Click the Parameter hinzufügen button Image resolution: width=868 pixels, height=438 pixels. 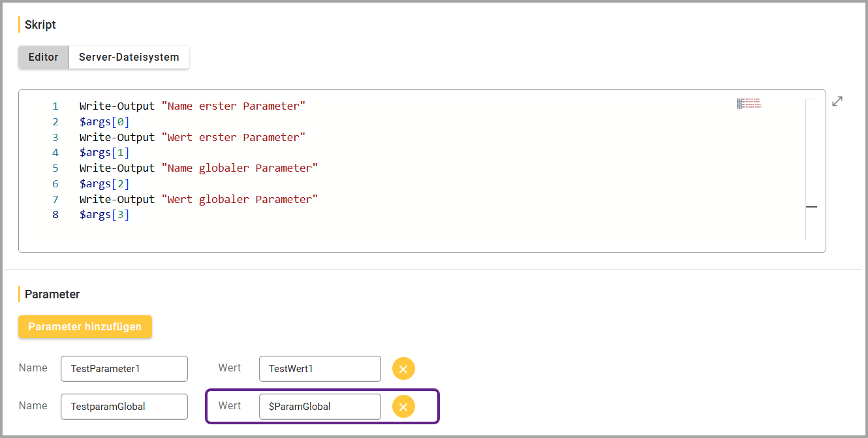(85, 327)
